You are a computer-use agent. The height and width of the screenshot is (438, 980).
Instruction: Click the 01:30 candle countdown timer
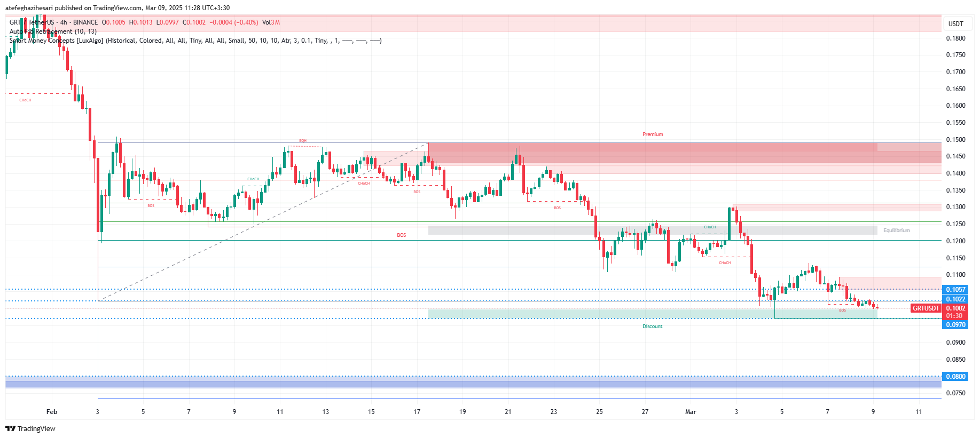click(x=954, y=316)
